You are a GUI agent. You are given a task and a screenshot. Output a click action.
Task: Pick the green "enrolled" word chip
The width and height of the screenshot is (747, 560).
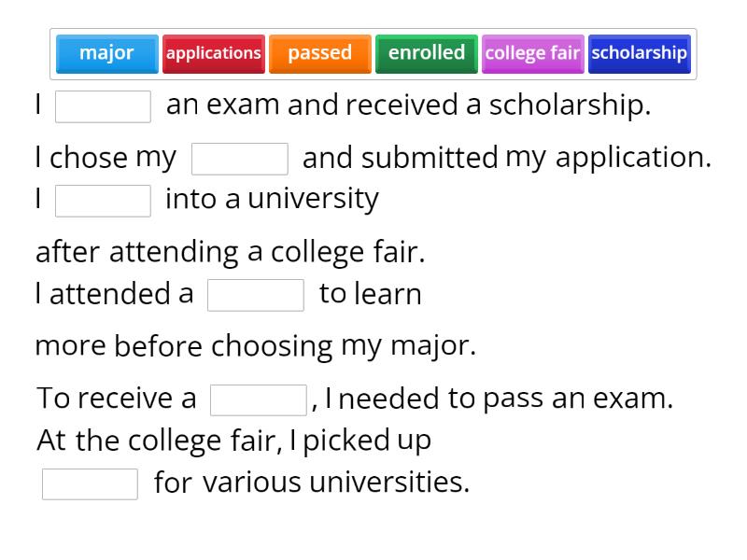coord(426,53)
